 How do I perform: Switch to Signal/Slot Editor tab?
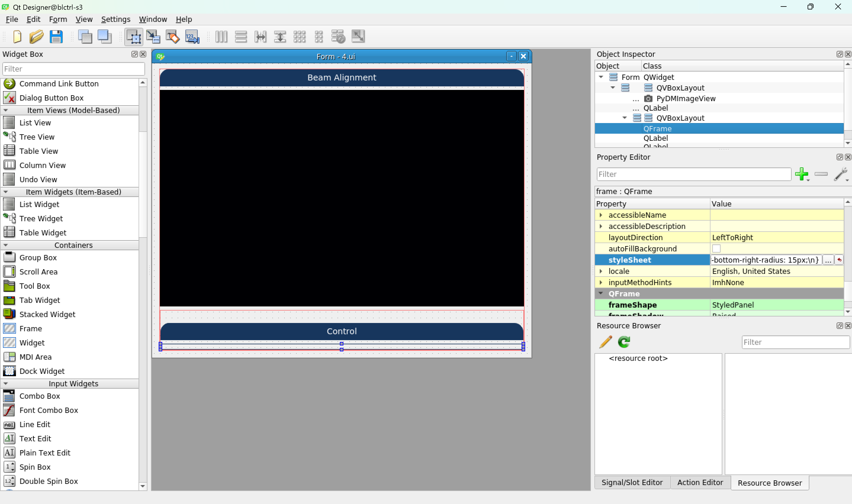click(632, 482)
